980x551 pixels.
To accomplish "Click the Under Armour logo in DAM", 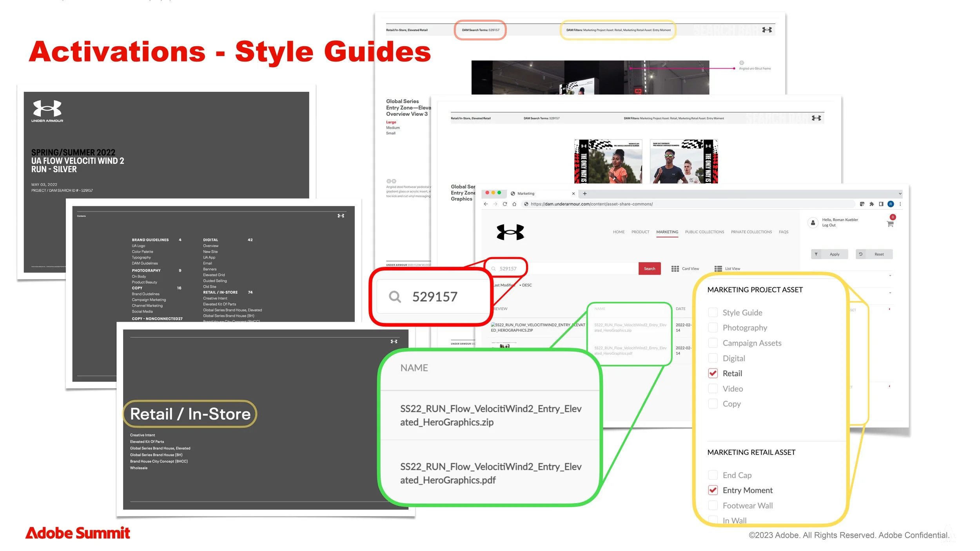I will click(510, 232).
